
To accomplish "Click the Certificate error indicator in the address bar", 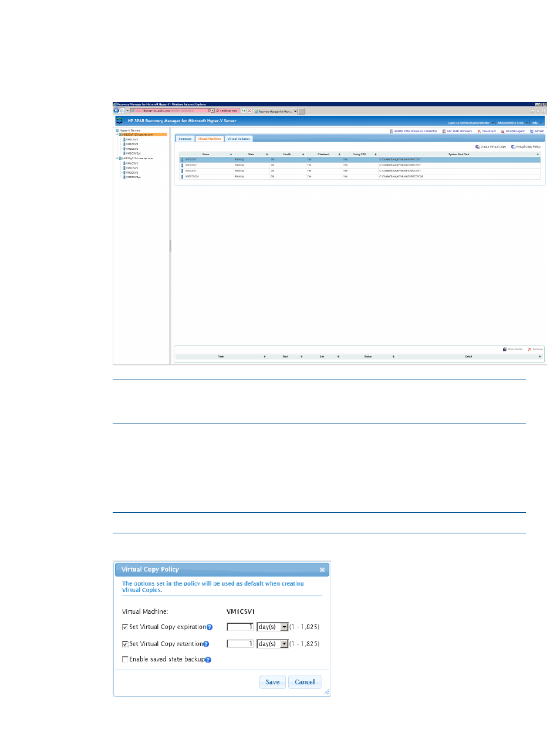I will [227, 110].
